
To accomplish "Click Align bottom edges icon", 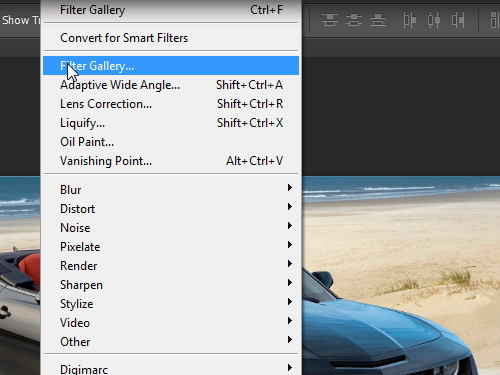I will point(378,20).
